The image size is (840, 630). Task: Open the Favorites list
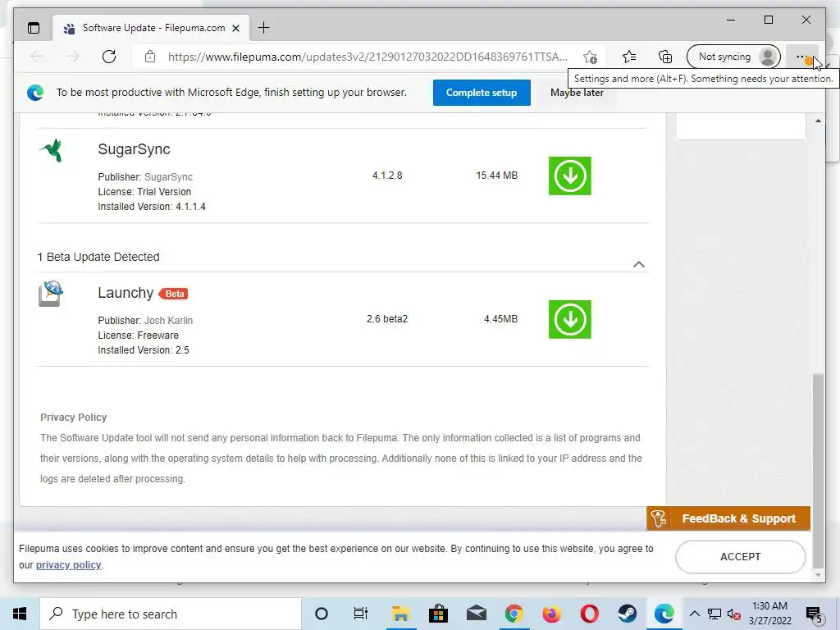pyautogui.click(x=629, y=57)
